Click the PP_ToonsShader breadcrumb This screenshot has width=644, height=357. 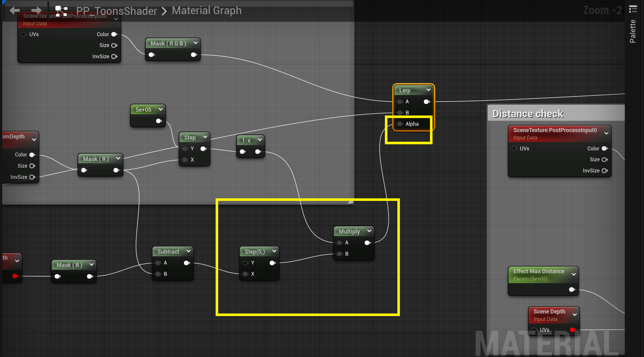pos(116,11)
